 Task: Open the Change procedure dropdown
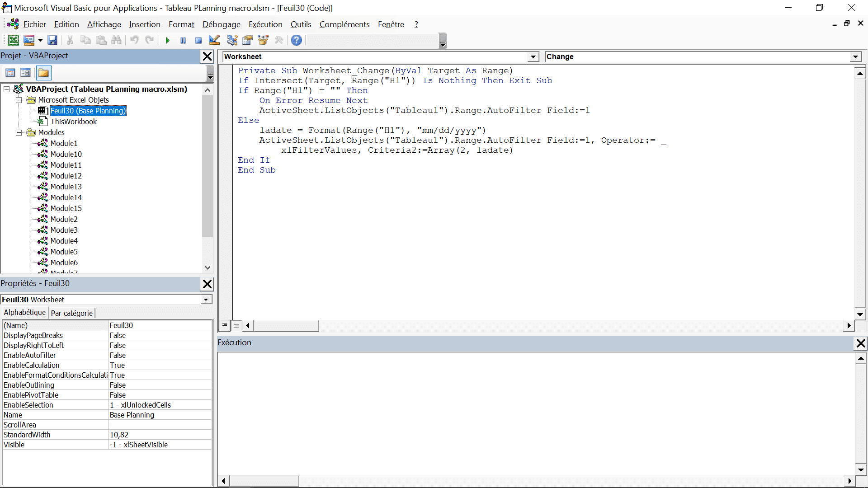[855, 57]
